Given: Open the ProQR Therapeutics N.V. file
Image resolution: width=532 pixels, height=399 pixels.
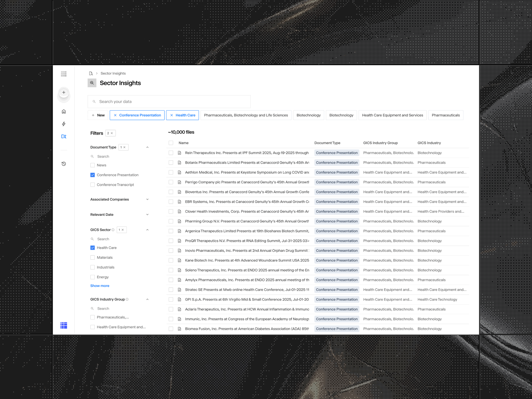Looking at the screenshot, I should pyautogui.click(x=247, y=241).
